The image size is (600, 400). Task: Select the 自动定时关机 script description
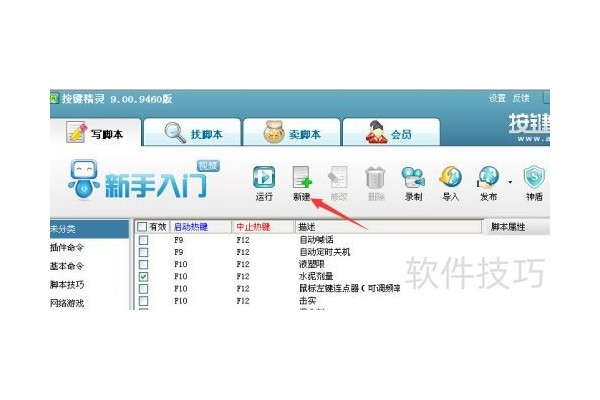pos(324,252)
